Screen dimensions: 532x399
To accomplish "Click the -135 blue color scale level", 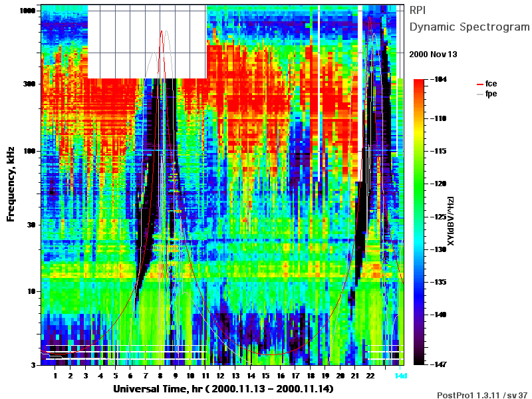I will (438, 282).
